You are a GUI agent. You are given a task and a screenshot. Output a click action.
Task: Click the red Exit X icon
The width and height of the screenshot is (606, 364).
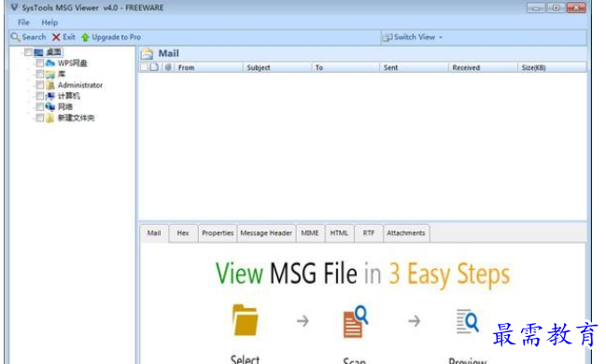[x=56, y=37]
